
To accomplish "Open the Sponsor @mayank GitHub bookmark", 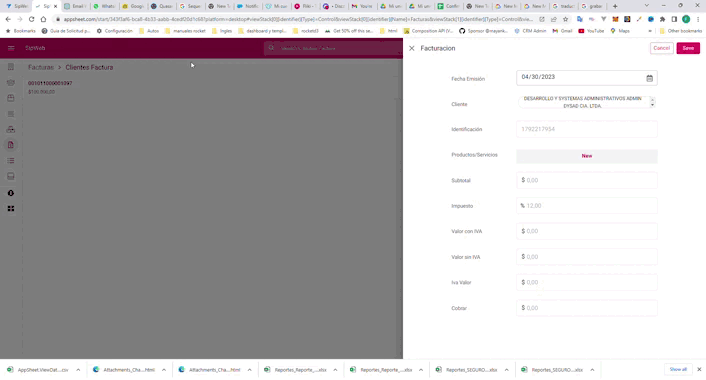I will 484,31.
